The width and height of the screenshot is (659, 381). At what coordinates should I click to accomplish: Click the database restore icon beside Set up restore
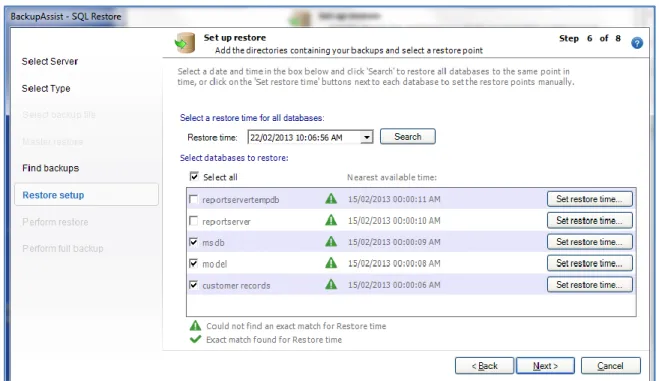[x=185, y=43]
